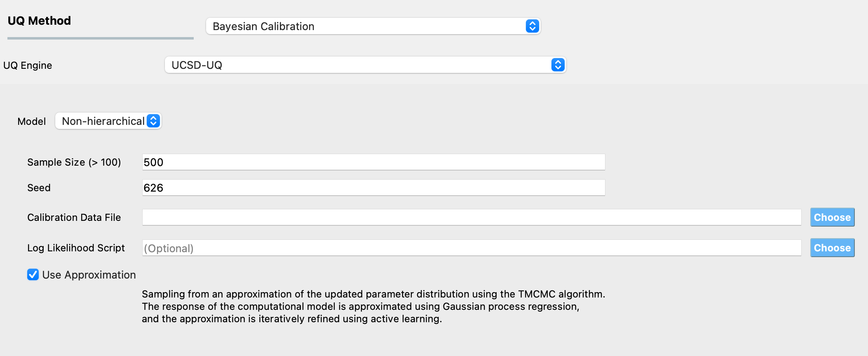Choose a Calibration Data File
This screenshot has width=868, height=356.
(x=832, y=217)
